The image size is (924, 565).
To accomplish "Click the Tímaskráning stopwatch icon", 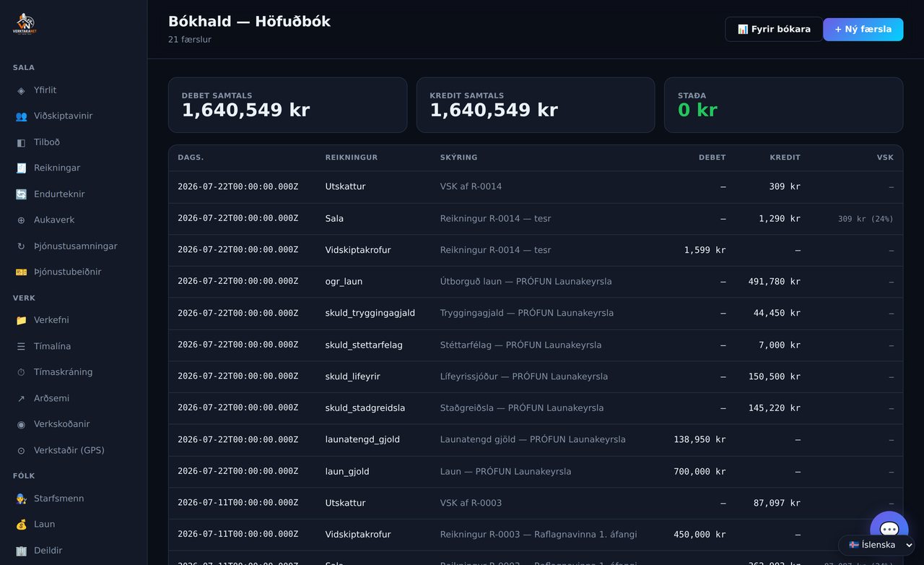I will pyautogui.click(x=21, y=372).
